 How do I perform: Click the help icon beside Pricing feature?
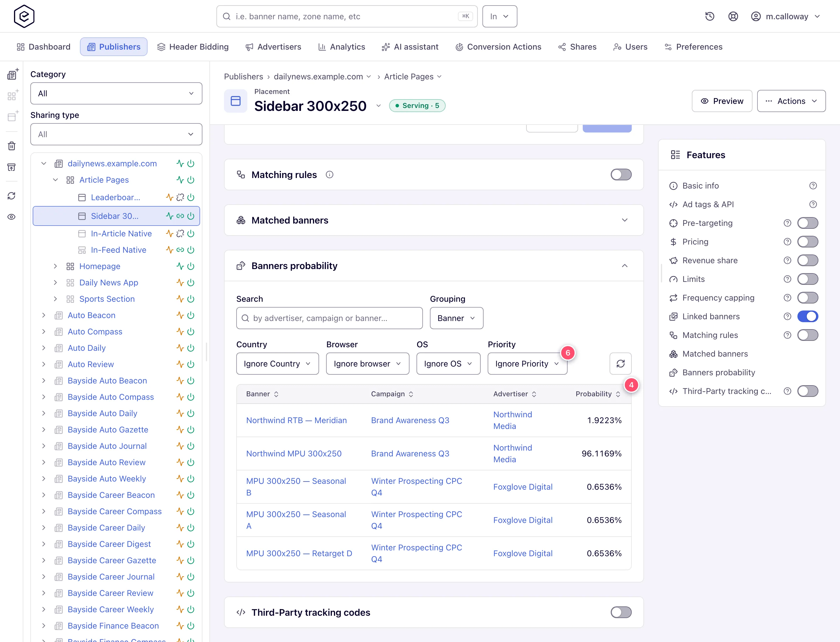pyautogui.click(x=787, y=242)
